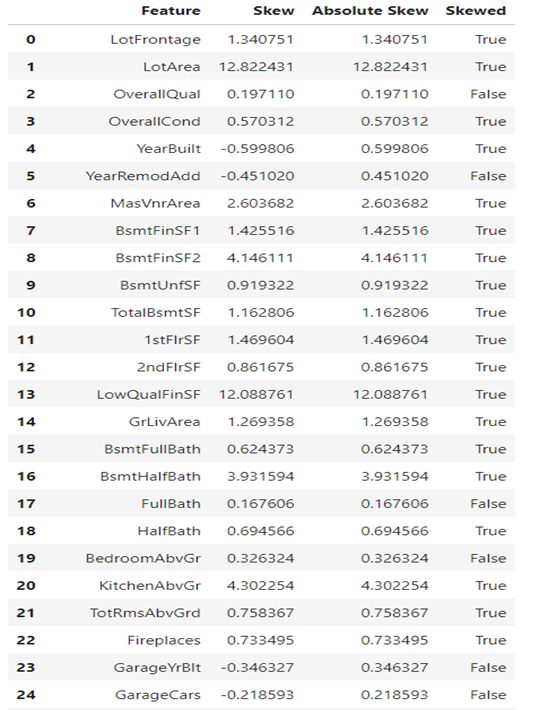548x710 pixels.
Task: Select the LotFrontage feature cell
Action: (x=155, y=40)
